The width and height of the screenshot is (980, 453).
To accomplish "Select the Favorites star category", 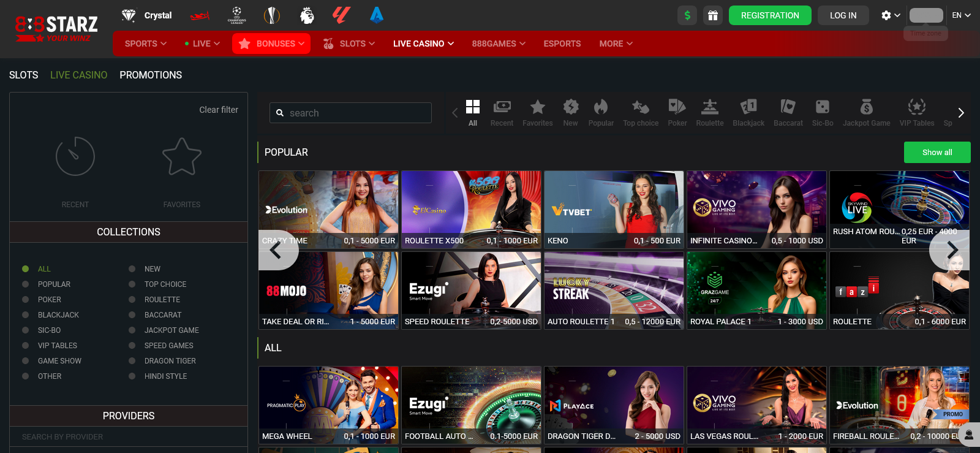I will [537, 113].
